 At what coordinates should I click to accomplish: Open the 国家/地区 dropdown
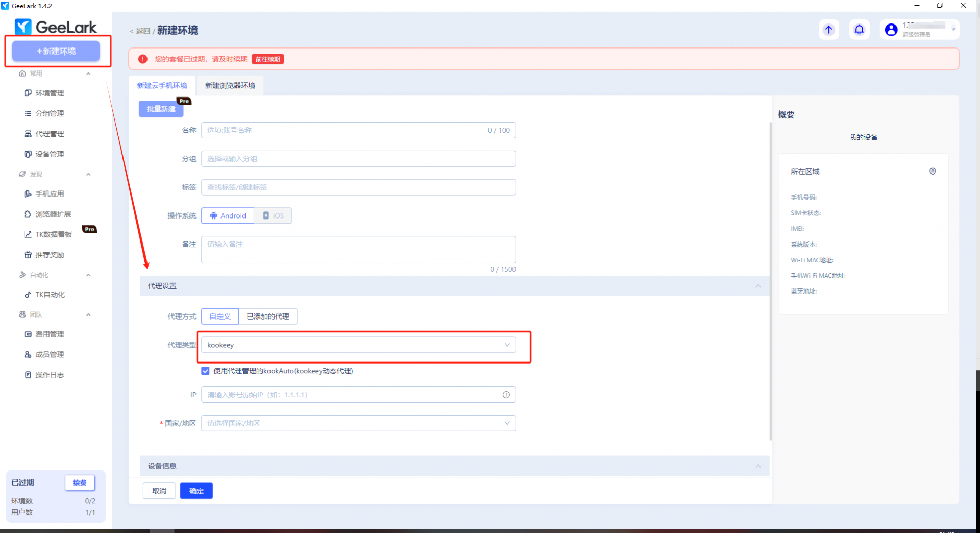[x=358, y=423]
